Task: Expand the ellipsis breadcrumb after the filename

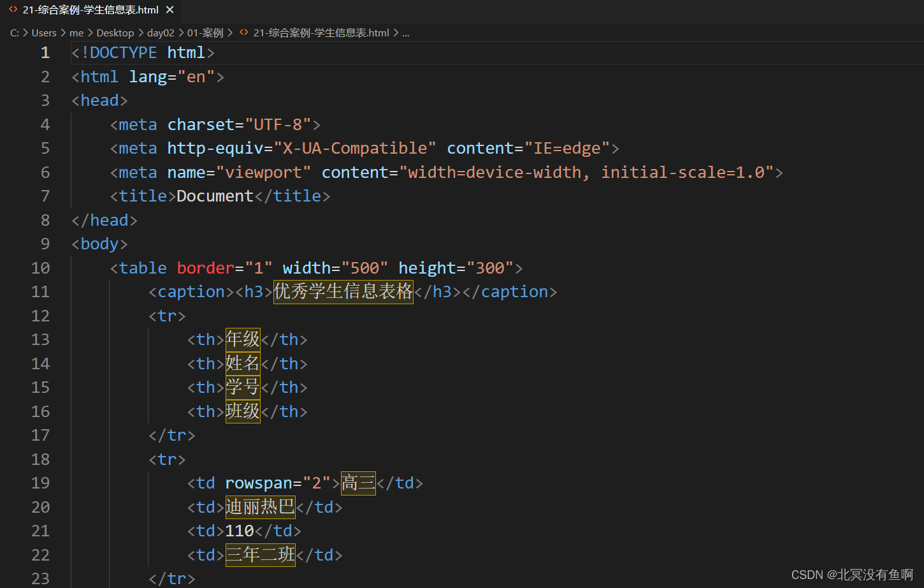Action: coord(406,33)
